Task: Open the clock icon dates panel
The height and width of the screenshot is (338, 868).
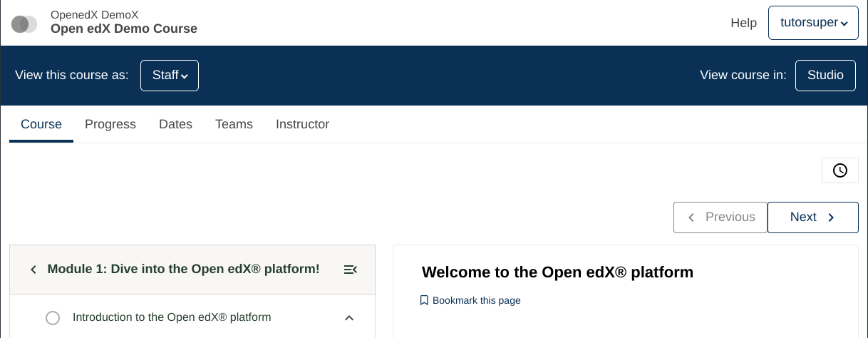Action: point(840,170)
